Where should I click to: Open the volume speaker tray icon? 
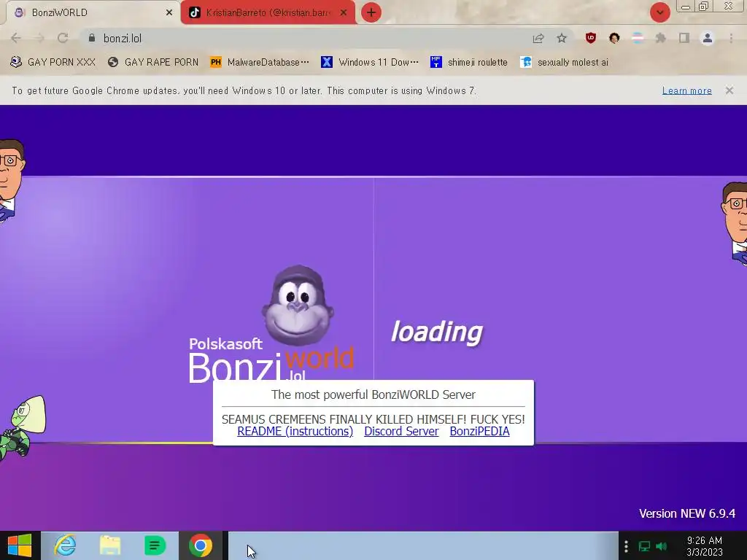[x=661, y=546]
